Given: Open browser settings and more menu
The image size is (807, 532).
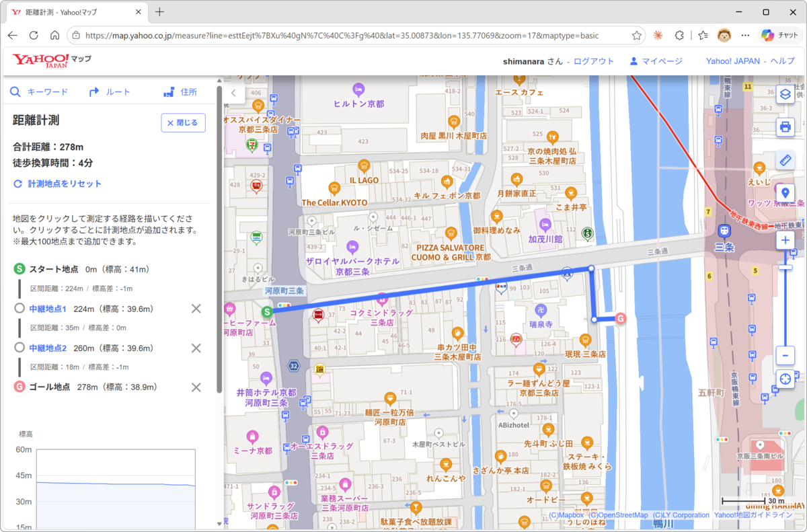Looking at the screenshot, I should click(x=745, y=36).
